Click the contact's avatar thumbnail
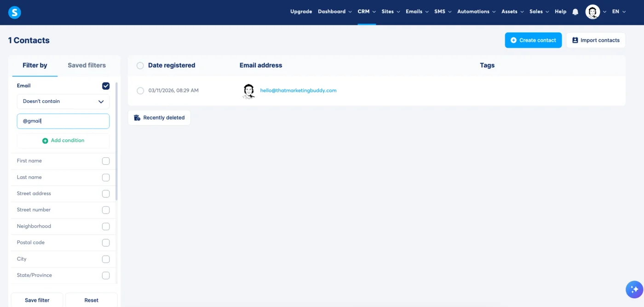 coord(249,91)
